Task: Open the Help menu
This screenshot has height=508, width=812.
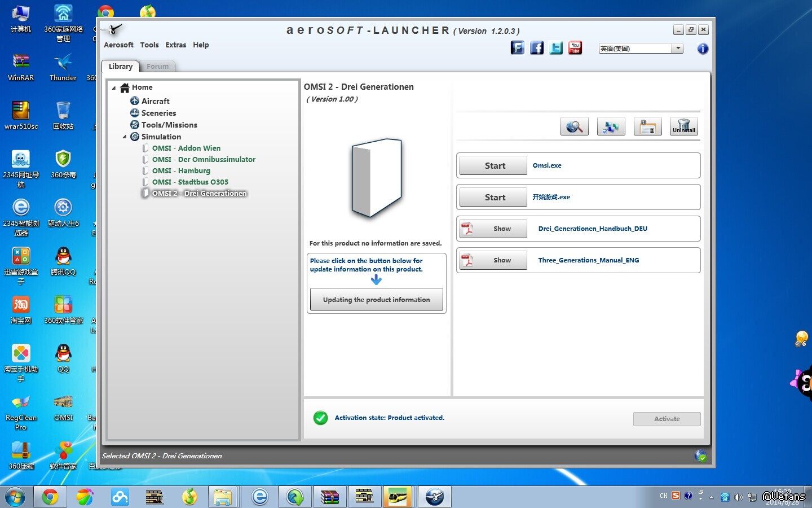Action: click(x=201, y=45)
